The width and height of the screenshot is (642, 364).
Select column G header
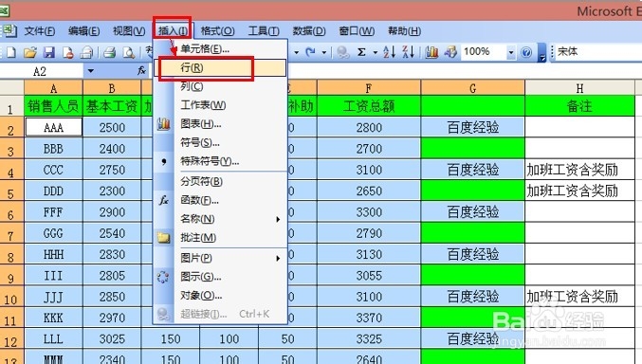(x=473, y=88)
